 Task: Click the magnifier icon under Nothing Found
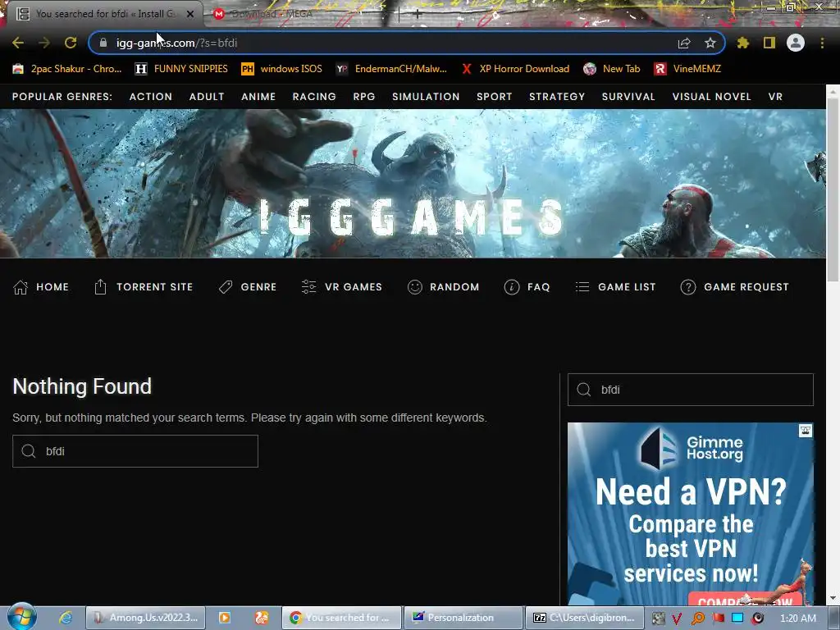[29, 451]
